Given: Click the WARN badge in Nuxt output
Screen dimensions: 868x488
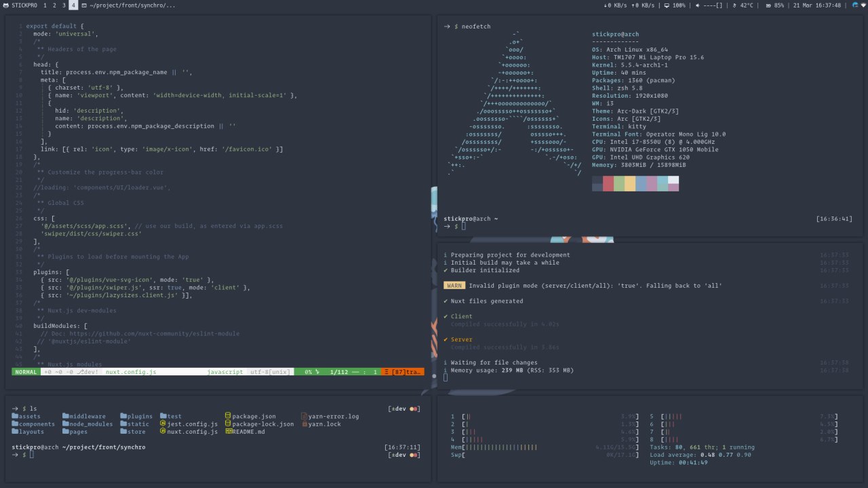Looking at the screenshot, I should click(454, 286).
